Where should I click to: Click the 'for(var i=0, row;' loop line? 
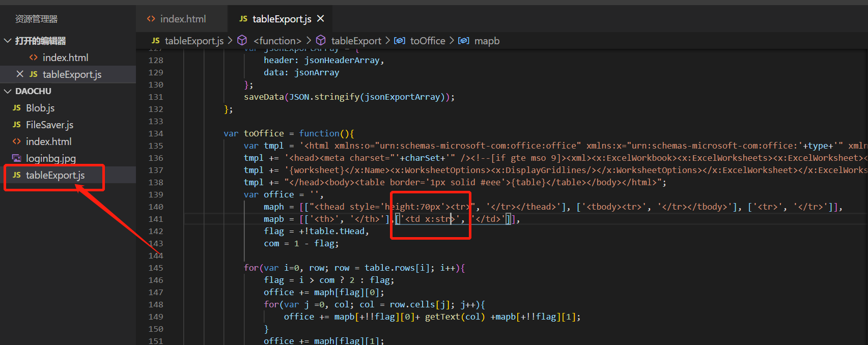point(354,268)
